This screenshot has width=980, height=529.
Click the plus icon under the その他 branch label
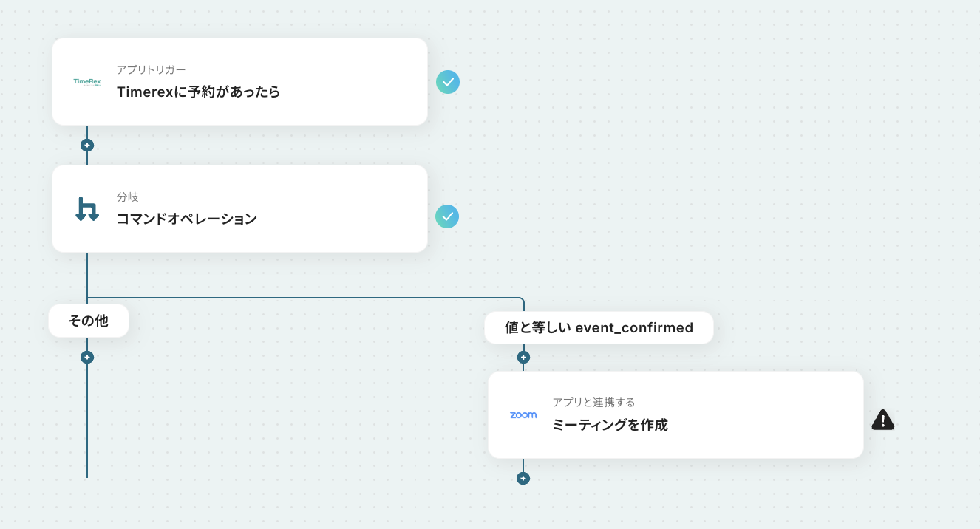[87, 356]
